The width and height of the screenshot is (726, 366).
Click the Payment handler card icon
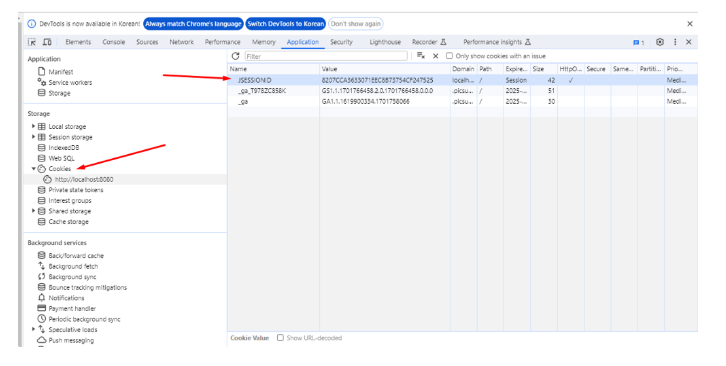tap(42, 309)
